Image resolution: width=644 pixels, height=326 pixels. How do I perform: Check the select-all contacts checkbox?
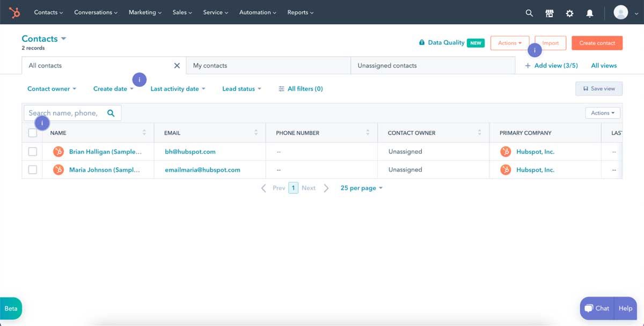point(32,132)
